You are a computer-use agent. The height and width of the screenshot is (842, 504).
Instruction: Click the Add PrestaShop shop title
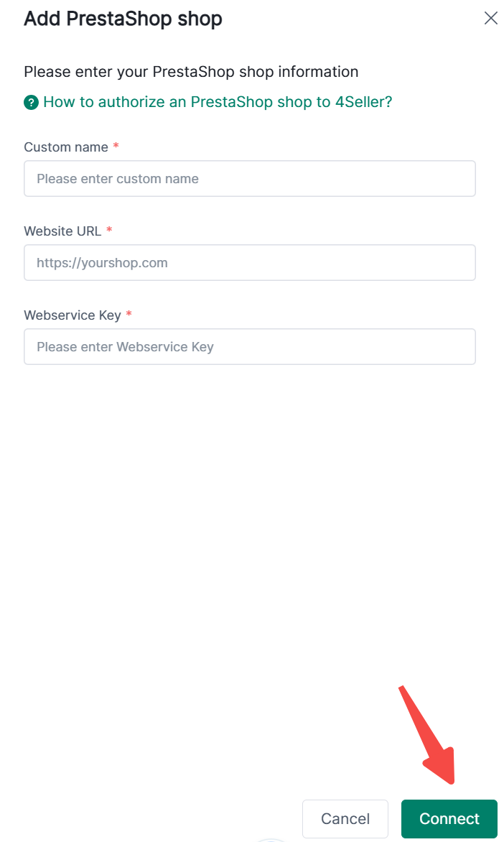point(123,19)
